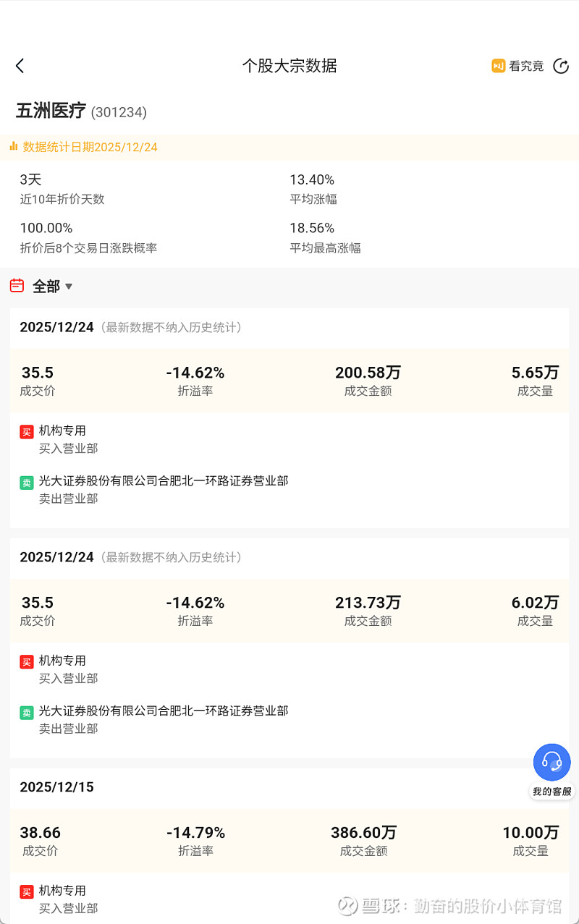Open 光大证券 合肥北一环路 seller in first record
Screen dimensions: 579x924
point(164,480)
